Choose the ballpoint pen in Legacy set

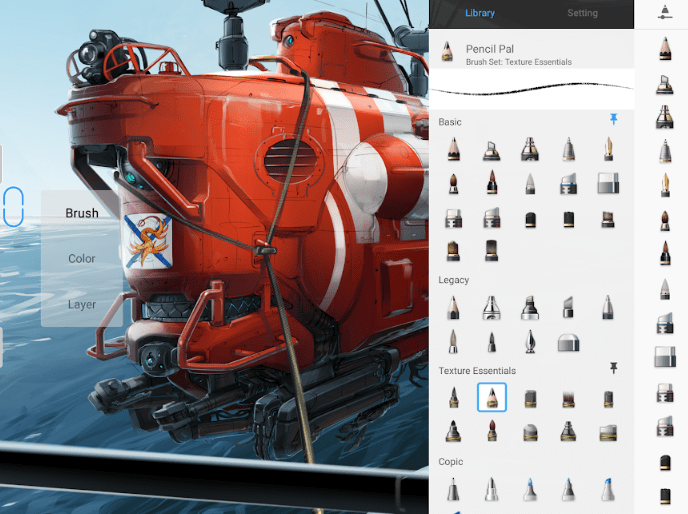(x=608, y=307)
